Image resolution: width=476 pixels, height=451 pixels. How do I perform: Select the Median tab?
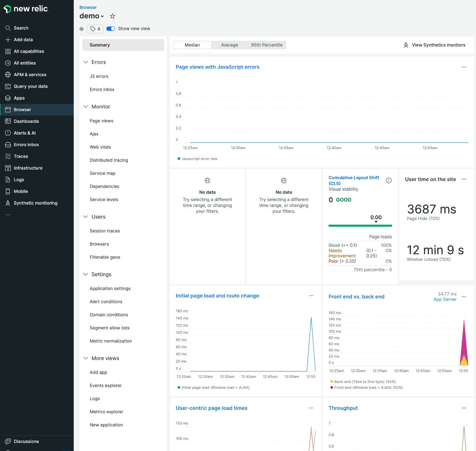pyautogui.click(x=192, y=45)
